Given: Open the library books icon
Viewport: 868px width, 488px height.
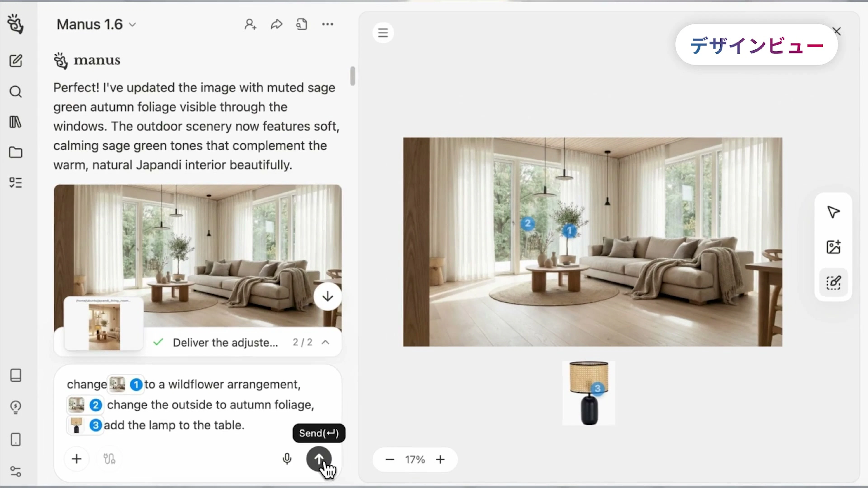Looking at the screenshot, I should coord(16,122).
